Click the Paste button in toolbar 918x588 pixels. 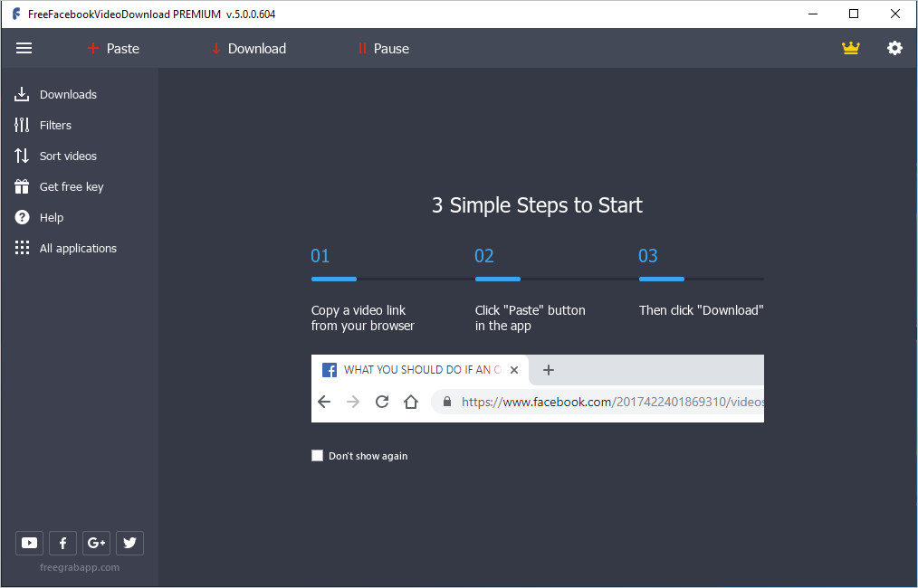tap(113, 49)
